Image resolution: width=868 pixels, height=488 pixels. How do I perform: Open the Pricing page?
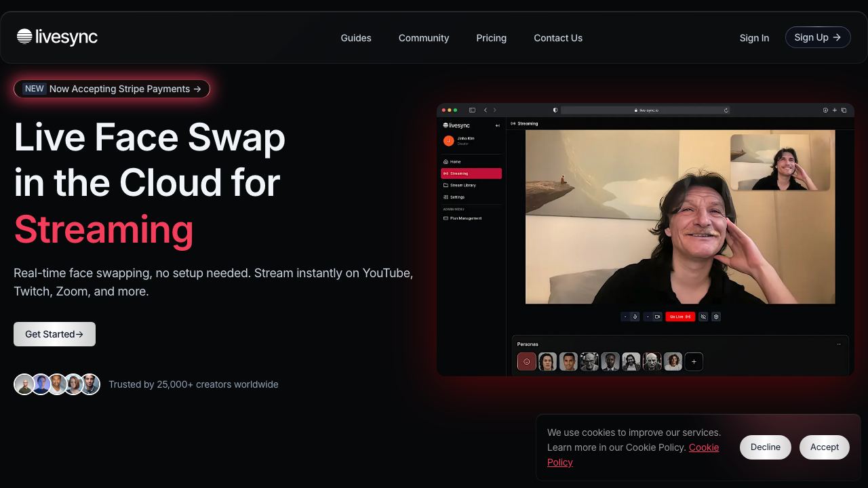[492, 38]
